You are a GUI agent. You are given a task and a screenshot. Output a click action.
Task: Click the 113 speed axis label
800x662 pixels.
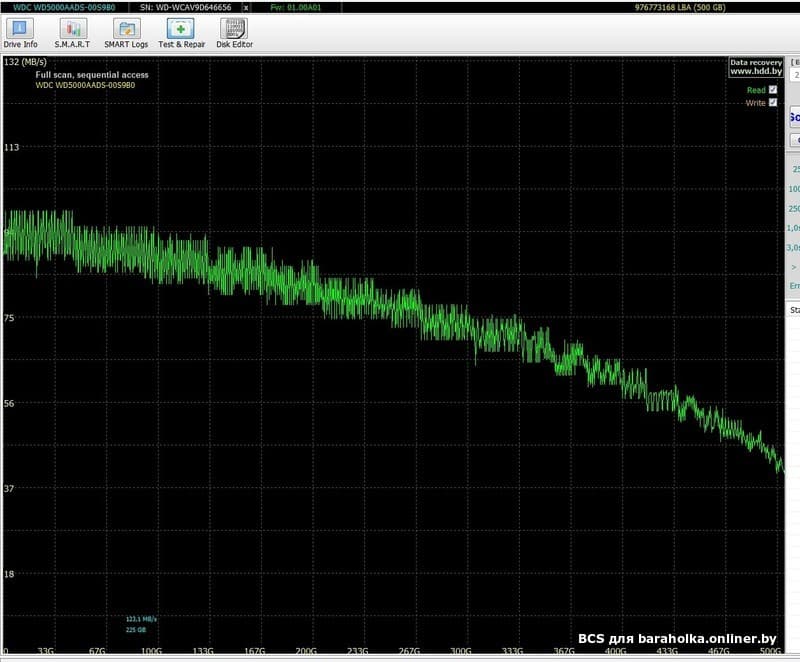point(11,147)
